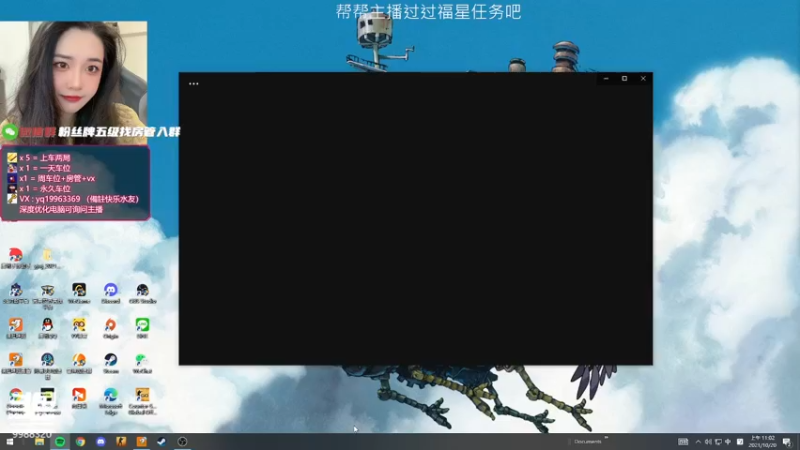Close the black window
800x450 pixels.
[643, 79]
